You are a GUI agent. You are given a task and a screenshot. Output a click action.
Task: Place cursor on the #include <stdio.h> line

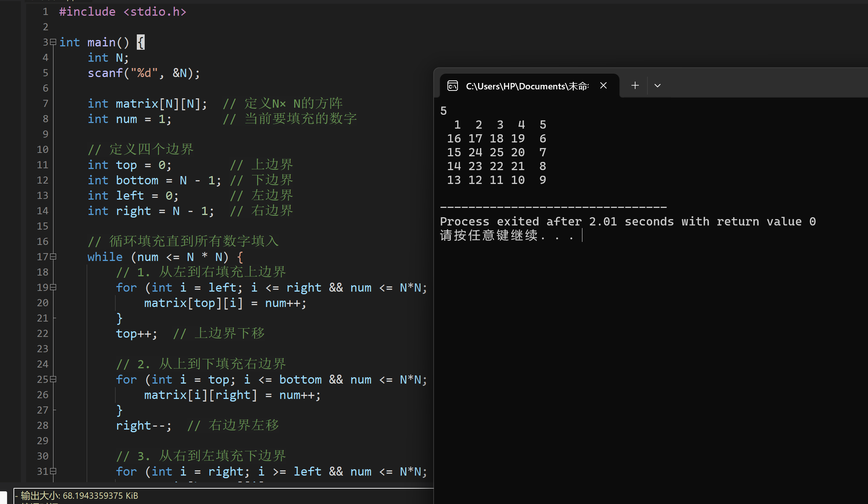[123, 12]
